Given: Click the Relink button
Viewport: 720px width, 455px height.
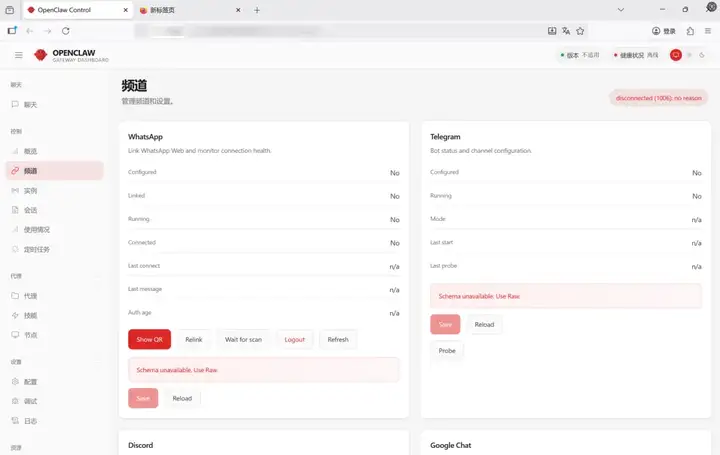Looking at the screenshot, I should click(x=194, y=339).
